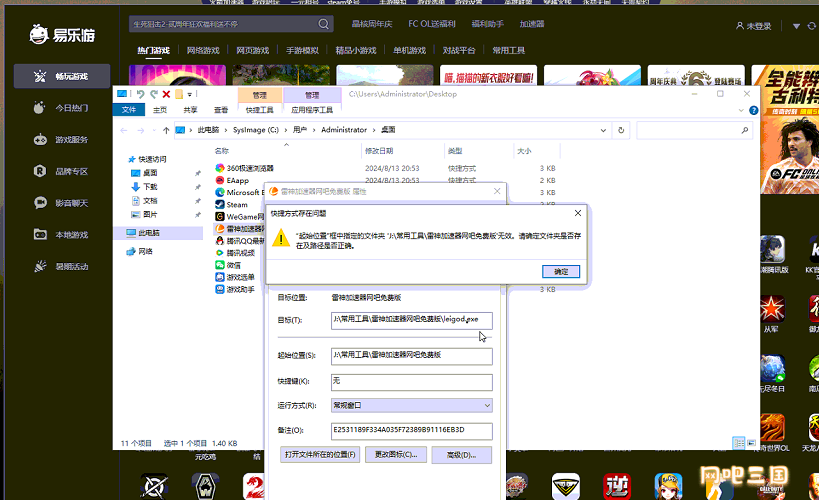Select the EAapp shortcut icon
Screen dimensions: 819x500
(x=220, y=180)
